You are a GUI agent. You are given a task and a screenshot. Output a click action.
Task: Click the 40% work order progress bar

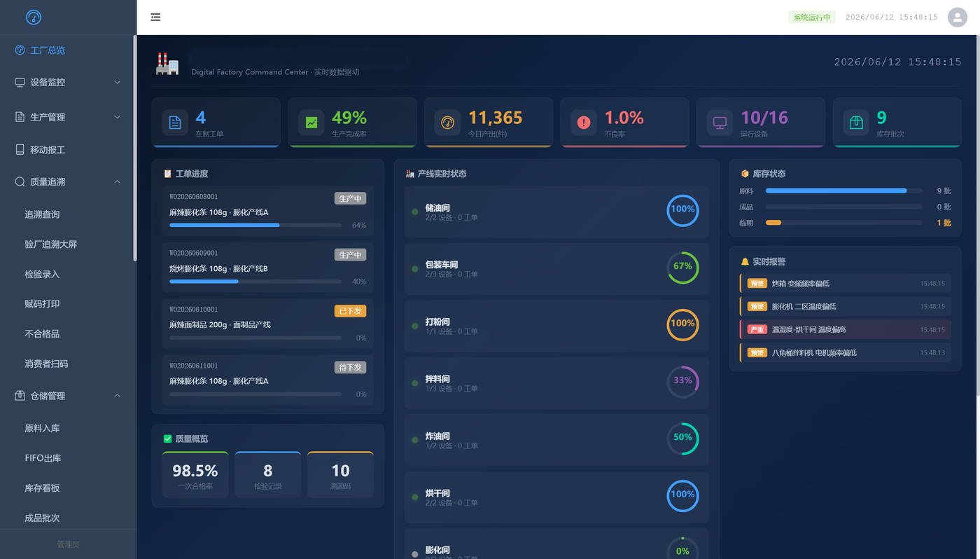(255, 282)
